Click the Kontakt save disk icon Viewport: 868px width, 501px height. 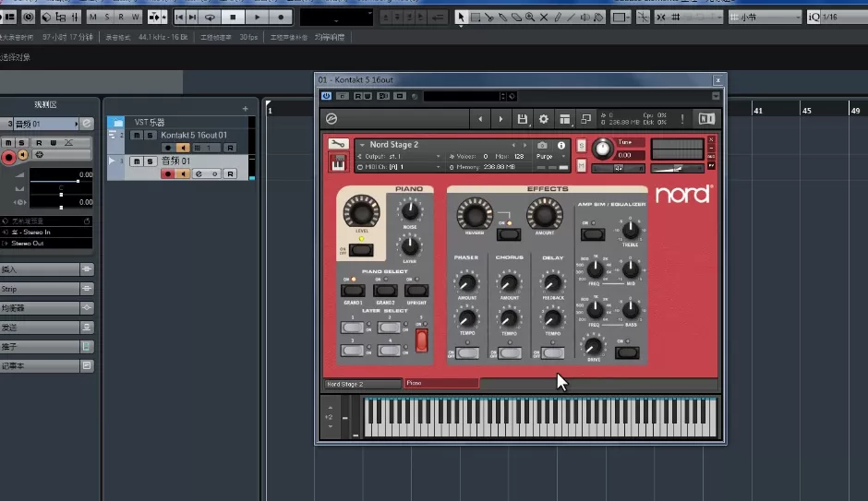coord(523,119)
